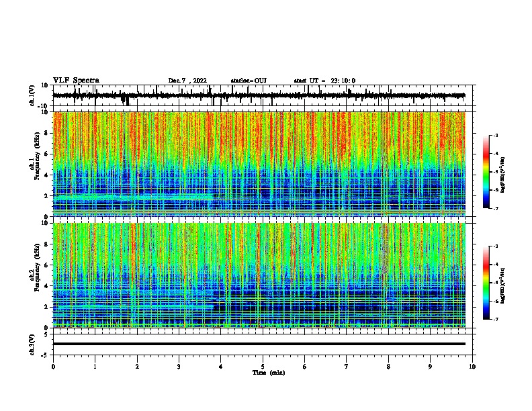Click the 8 kHz tick label on ch.1 spectrogram
Image resolution: width=532 pixels, height=411 pixels.
[46, 133]
